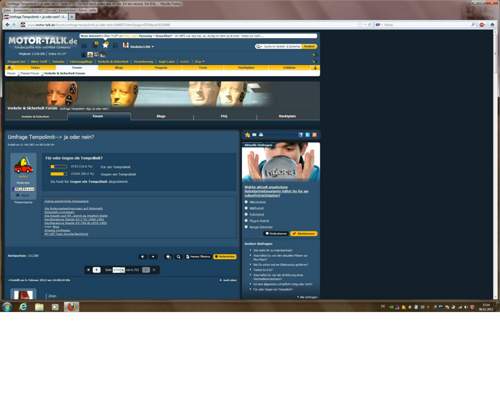Click the browser home button
This screenshot has width=500, height=416.
492,25
